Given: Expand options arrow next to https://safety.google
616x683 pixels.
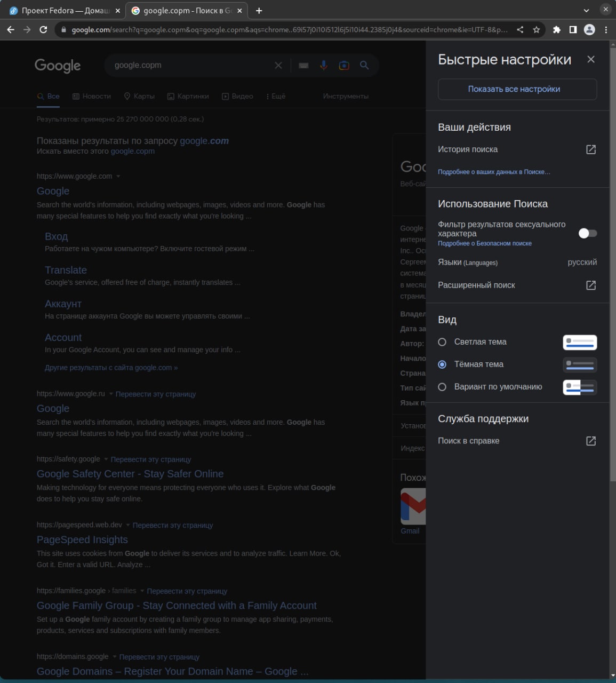Looking at the screenshot, I should click(x=106, y=459).
